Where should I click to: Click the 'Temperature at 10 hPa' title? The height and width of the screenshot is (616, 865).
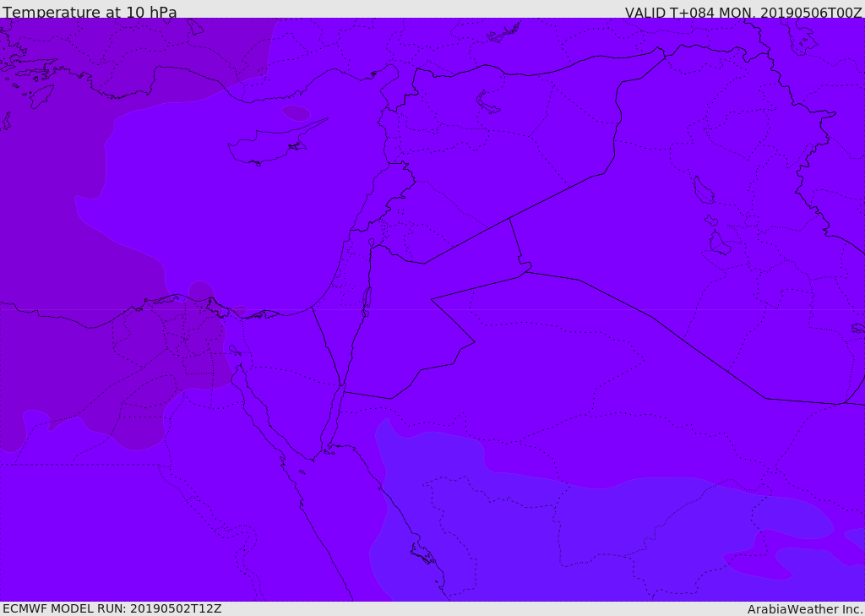(90, 12)
